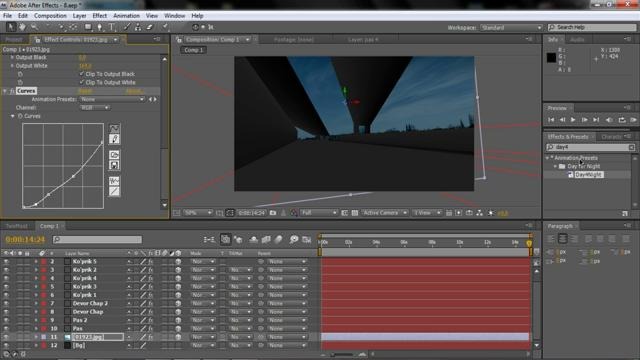Viewport: 640px width, 360px height.
Task: Toggle the Curves effect fx switch
Action: [x=12, y=91]
